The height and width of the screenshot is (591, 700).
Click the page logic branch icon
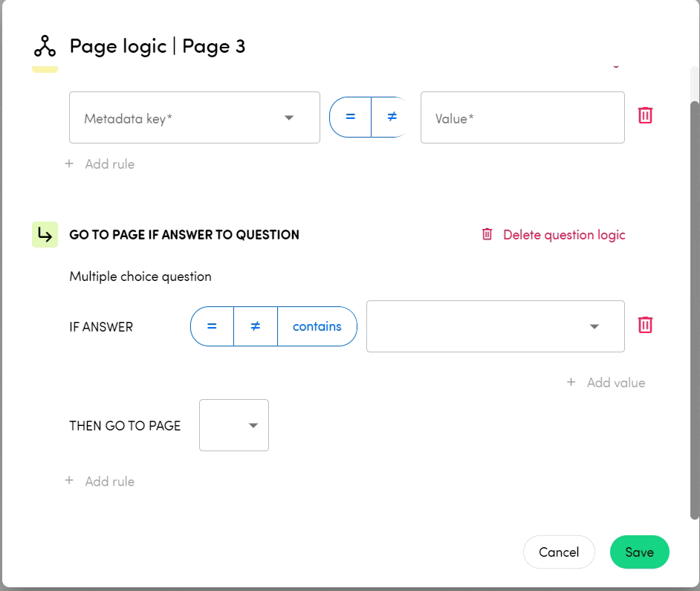45,46
